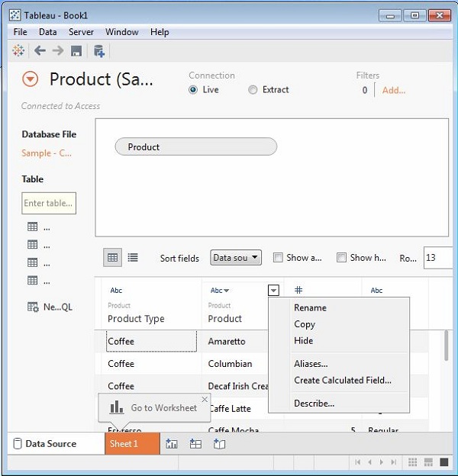Add a new dashboard icon

click(x=195, y=444)
